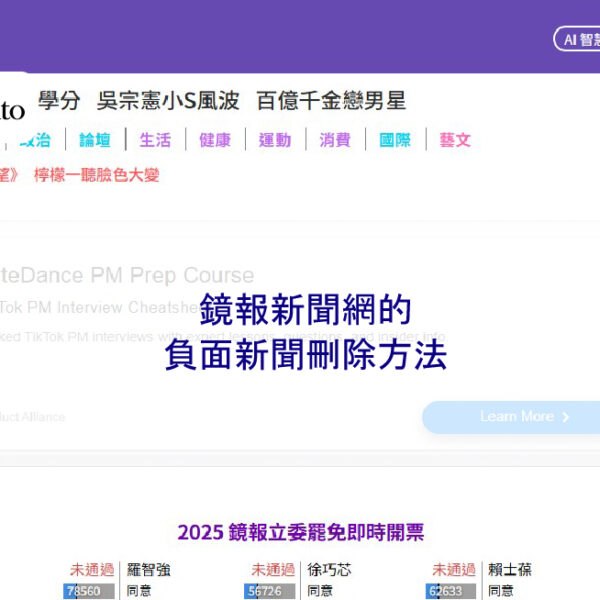
Task: Click 未通過 status beside 徐巧芯
Action: 273,569
